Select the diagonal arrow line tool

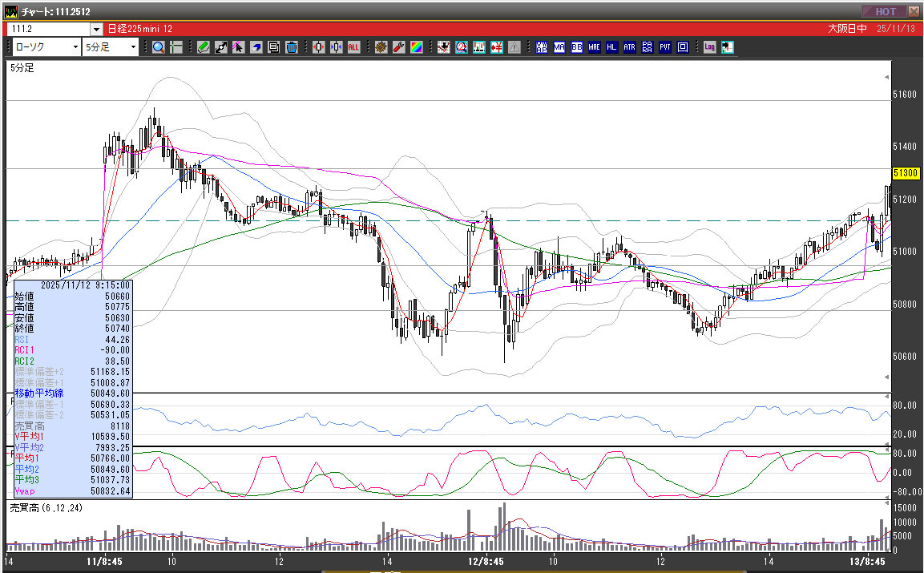click(221, 47)
